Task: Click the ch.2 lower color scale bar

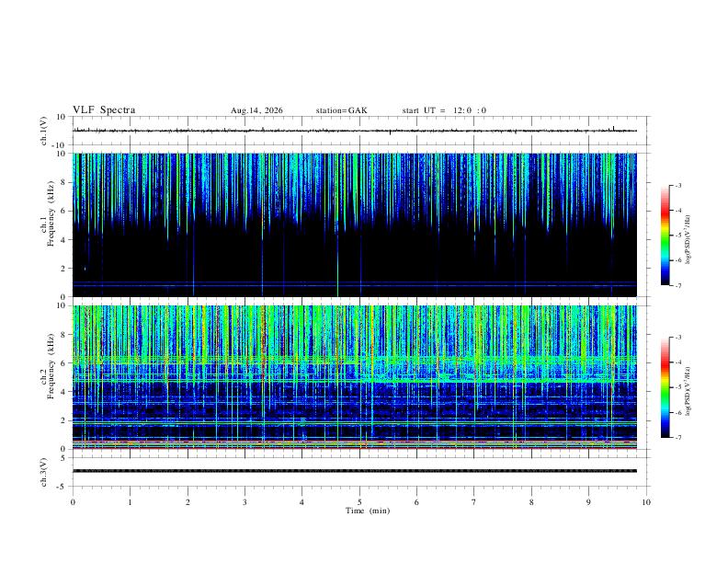Action: click(x=665, y=387)
